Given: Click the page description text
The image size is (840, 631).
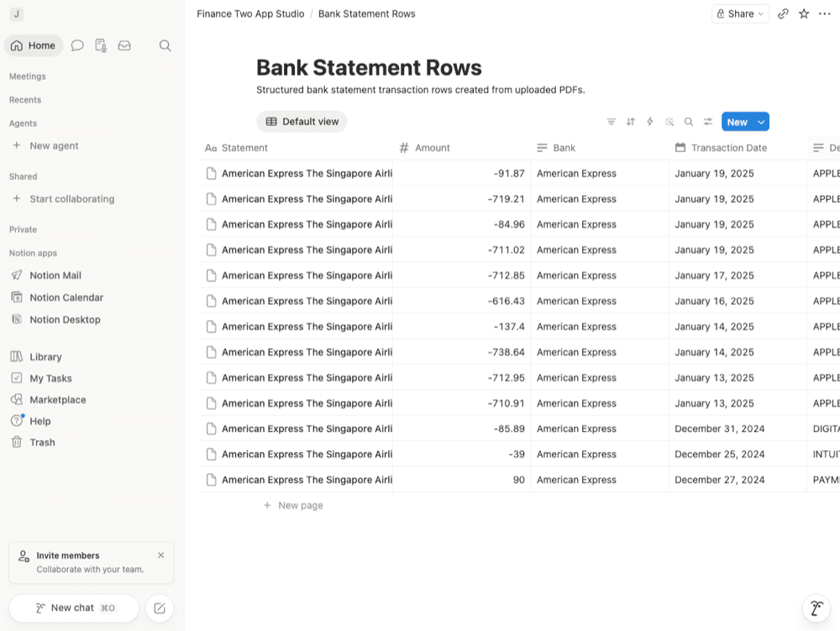Looking at the screenshot, I should point(421,90).
